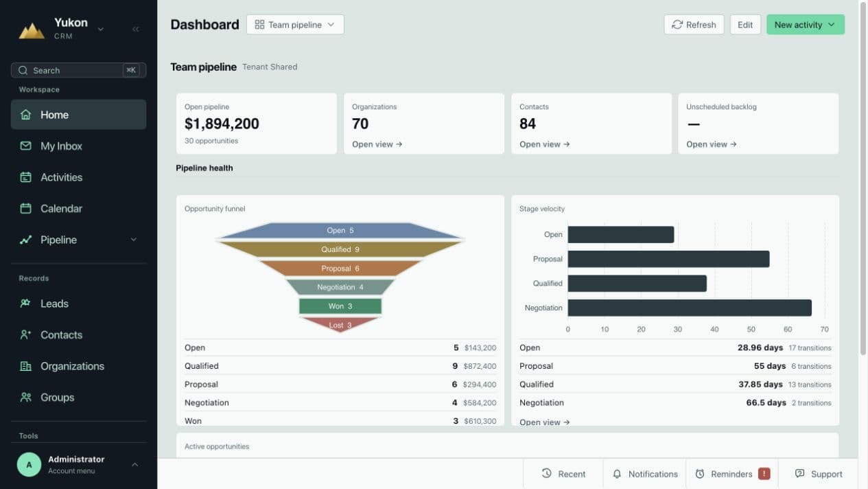Screen dimensions: 868x489
Task: Click the $584,200 Negotiation amount
Action: pos(480,402)
